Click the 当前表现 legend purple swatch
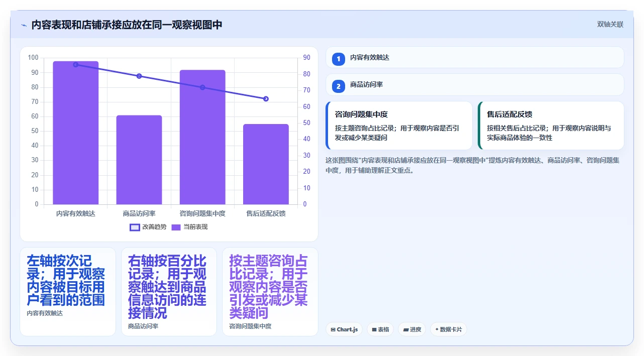This screenshot has height=356, width=644. [x=176, y=227]
